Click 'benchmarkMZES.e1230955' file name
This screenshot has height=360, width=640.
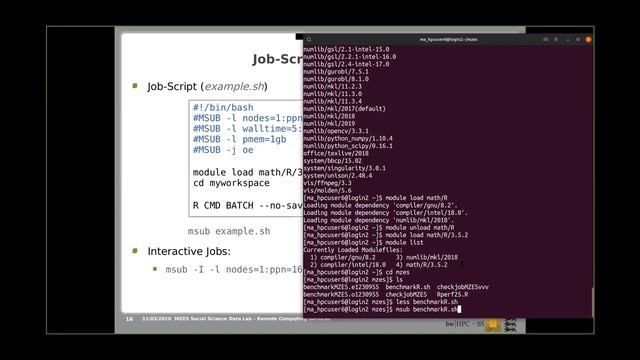coord(341,287)
